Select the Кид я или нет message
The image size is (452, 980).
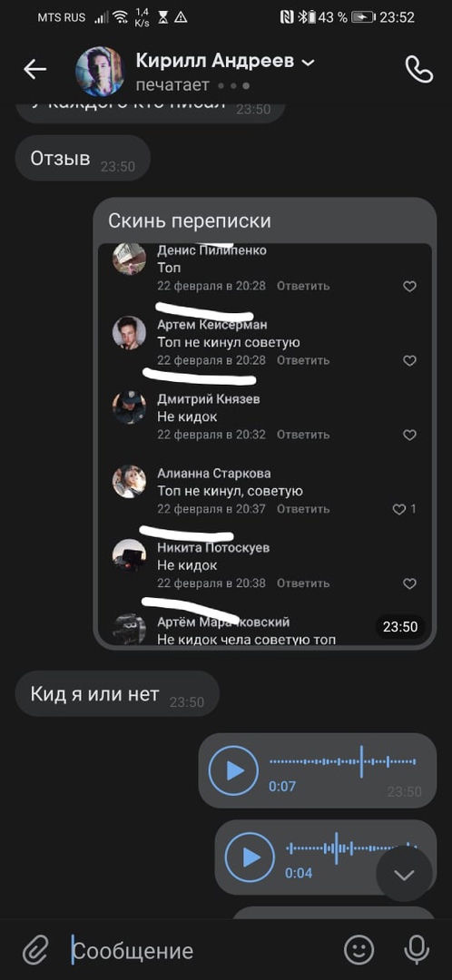coord(117,694)
